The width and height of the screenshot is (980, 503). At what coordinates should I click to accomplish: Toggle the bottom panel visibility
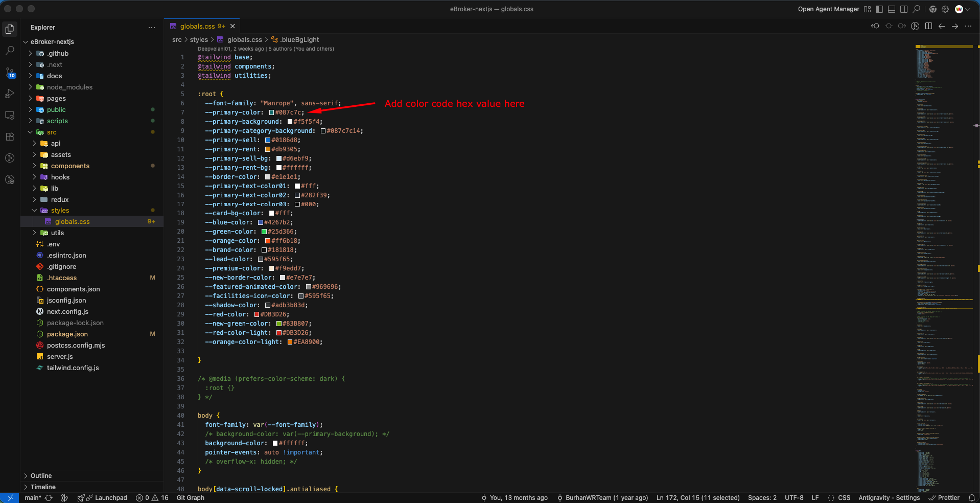[x=892, y=9]
